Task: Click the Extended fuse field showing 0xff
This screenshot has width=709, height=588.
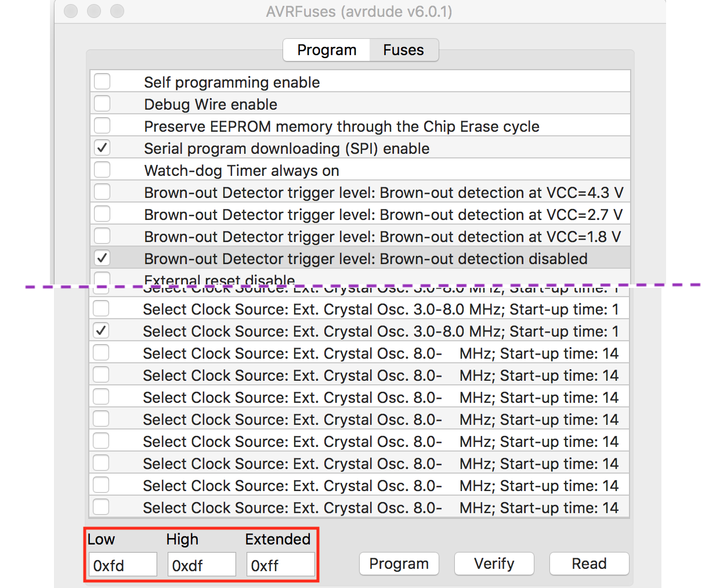Action: pyautogui.click(x=281, y=565)
